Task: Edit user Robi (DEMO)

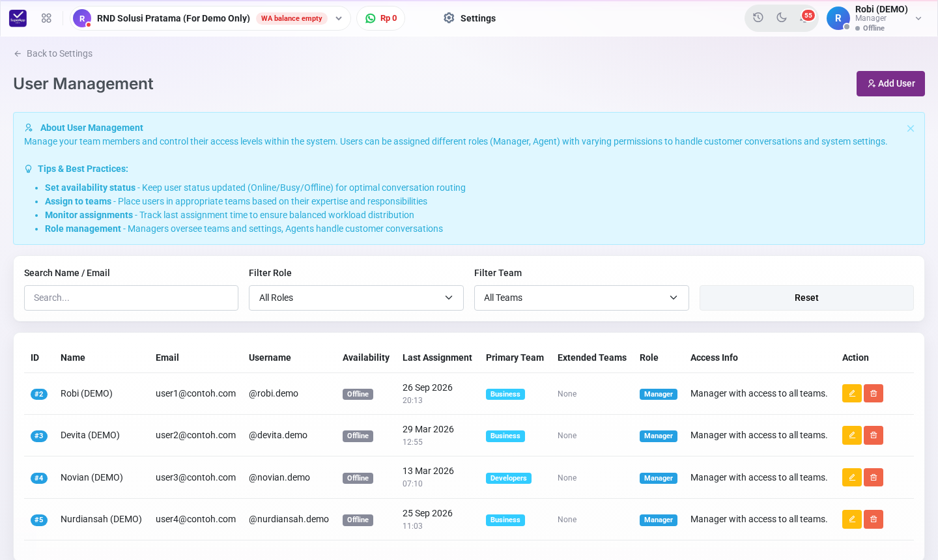Action: point(852,393)
